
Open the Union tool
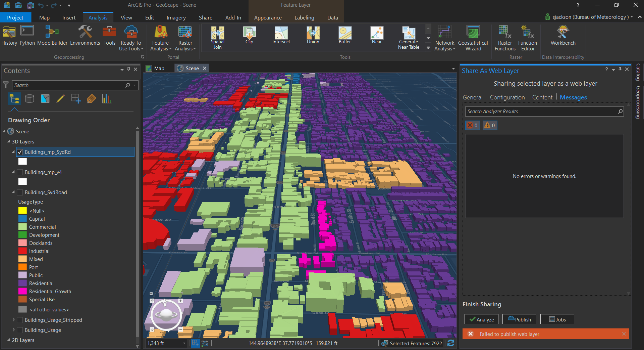(313, 35)
